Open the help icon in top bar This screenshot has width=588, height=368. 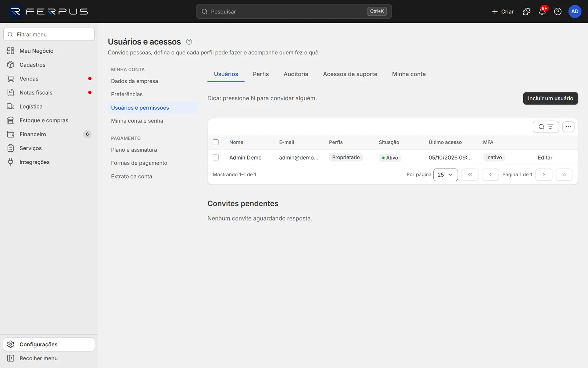pos(557,11)
